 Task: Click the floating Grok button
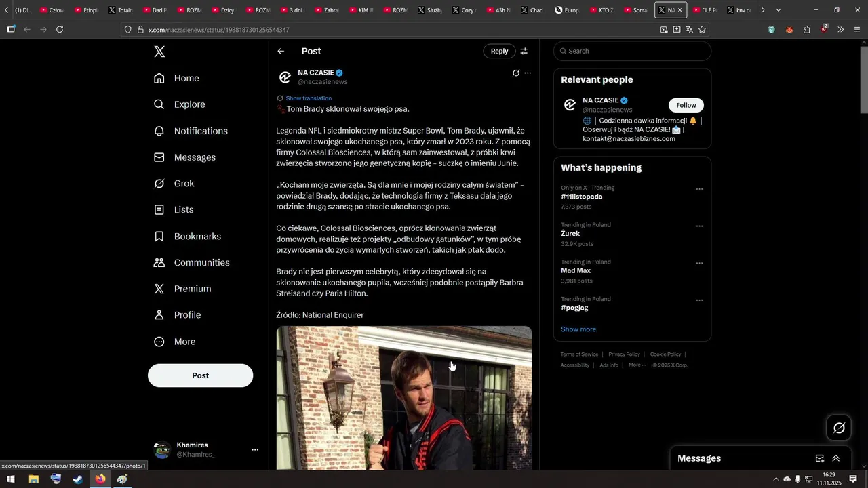pos(839,428)
